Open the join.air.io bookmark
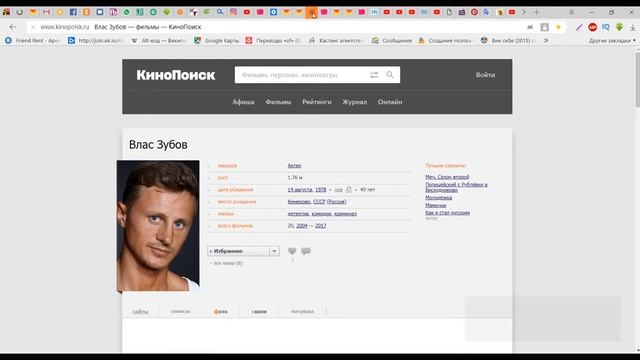The height and width of the screenshot is (360, 640). pos(95,40)
